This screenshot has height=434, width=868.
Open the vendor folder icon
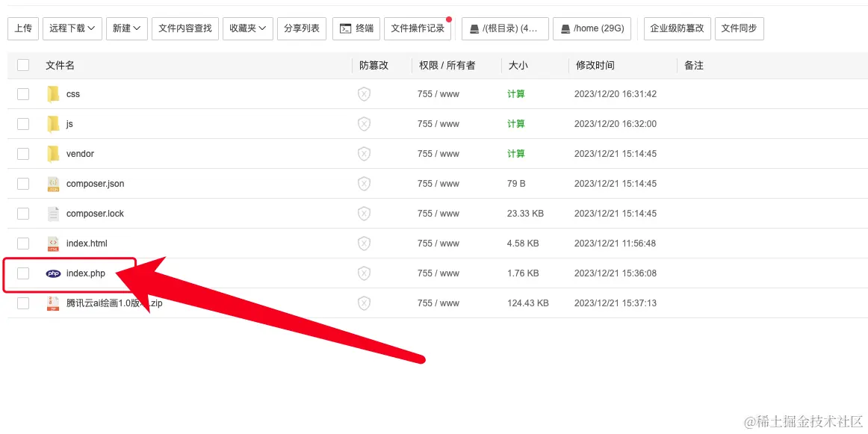[53, 154]
